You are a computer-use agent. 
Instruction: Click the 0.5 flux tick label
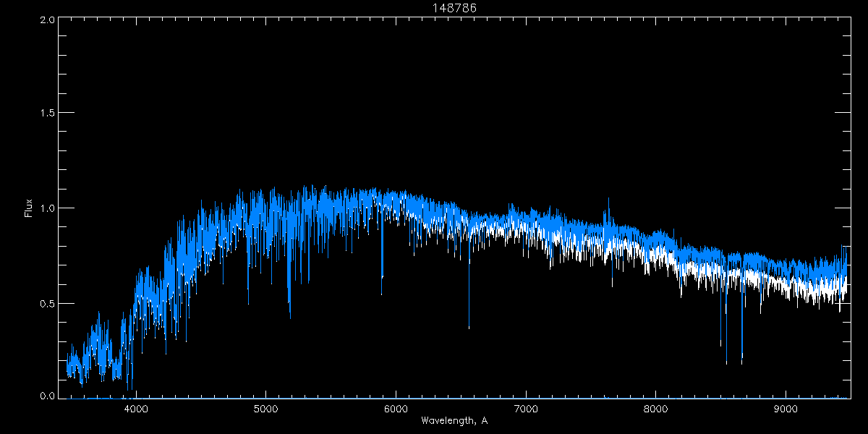[x=47, y=303]
